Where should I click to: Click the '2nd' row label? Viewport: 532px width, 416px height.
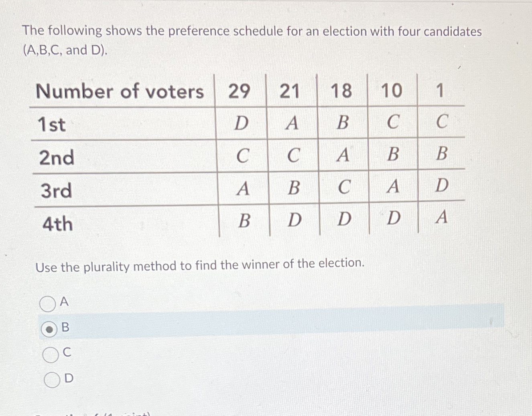click(57, 158)
